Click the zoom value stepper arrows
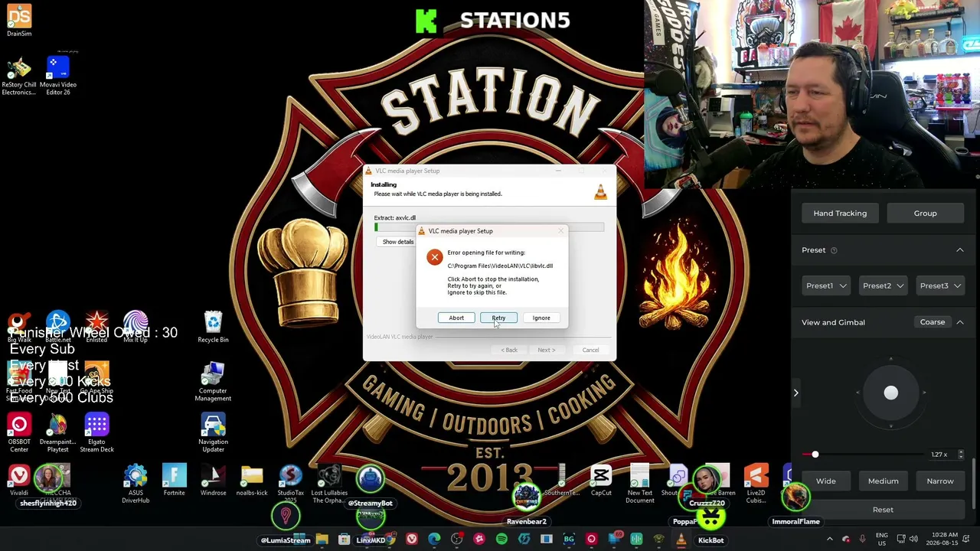Viewport: 980px width, 551px height. coord(961,455)
